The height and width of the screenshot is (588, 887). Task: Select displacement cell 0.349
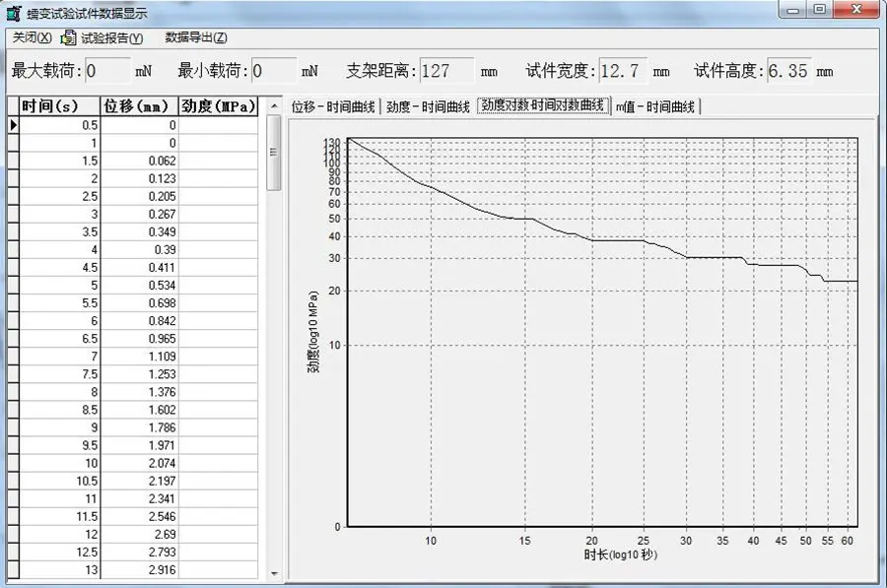(139, 231)
